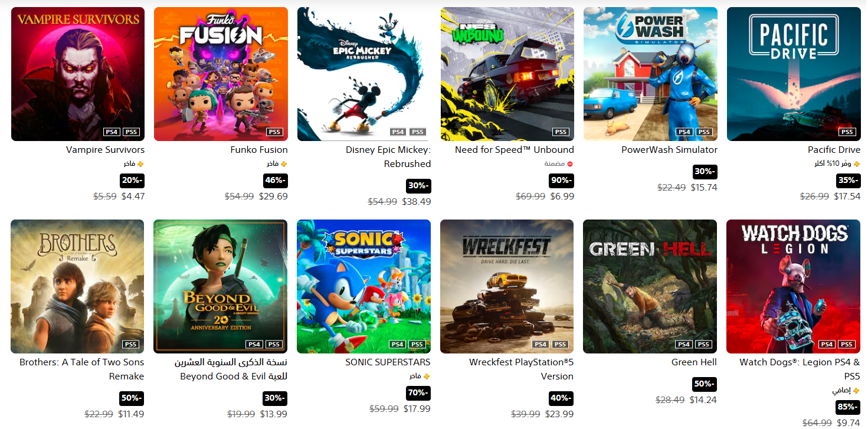Open the Funko Fusion game cover
This screenshot has height=429, width=868.
tap(221, 74)
